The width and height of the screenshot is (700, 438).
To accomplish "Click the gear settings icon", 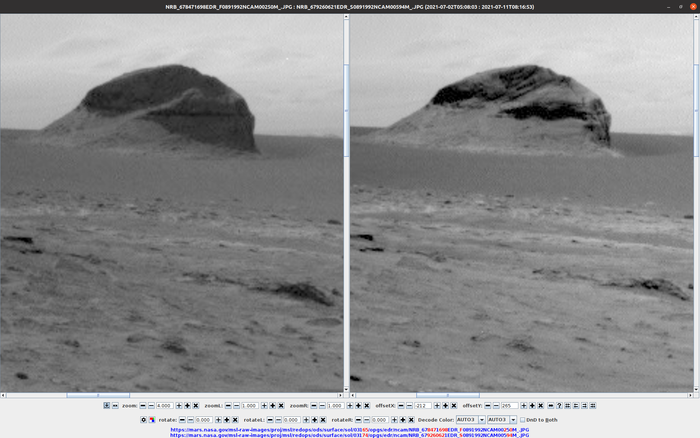I will pyautogui.click(x=143, y=419).
